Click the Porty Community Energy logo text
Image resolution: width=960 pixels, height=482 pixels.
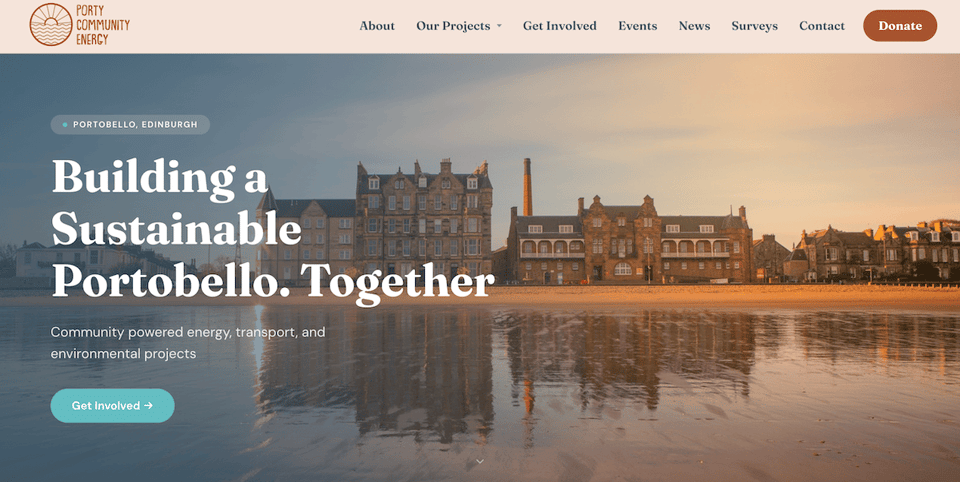[x=103, y=25]
